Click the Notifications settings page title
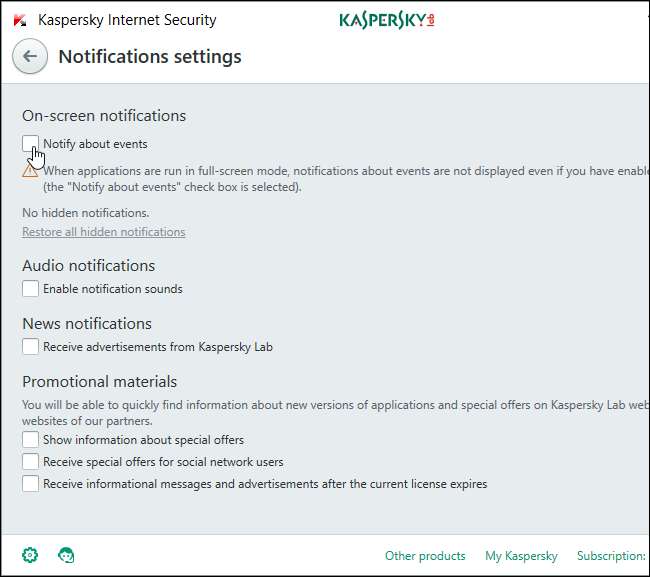Image resolution: width=650 pixels, height=577 pixels. pyautogui.click(x=150, y=57)
